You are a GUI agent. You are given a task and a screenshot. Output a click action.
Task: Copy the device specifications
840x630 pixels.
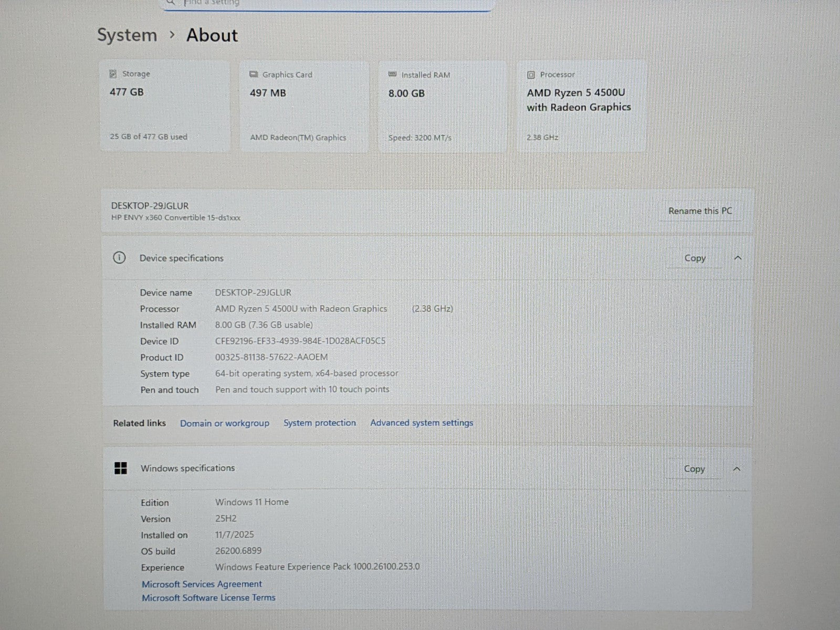695,258
